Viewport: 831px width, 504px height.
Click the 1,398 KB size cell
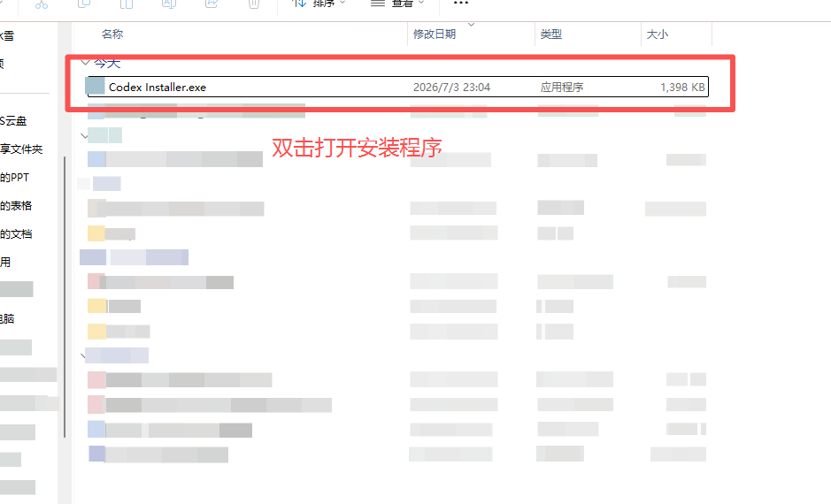coord(682,87)
